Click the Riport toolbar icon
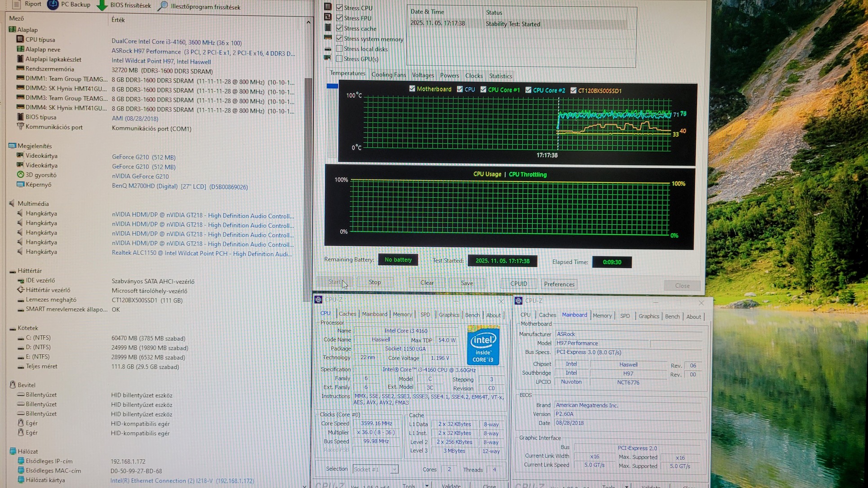The image size is (868, 488). click(16, 4)
